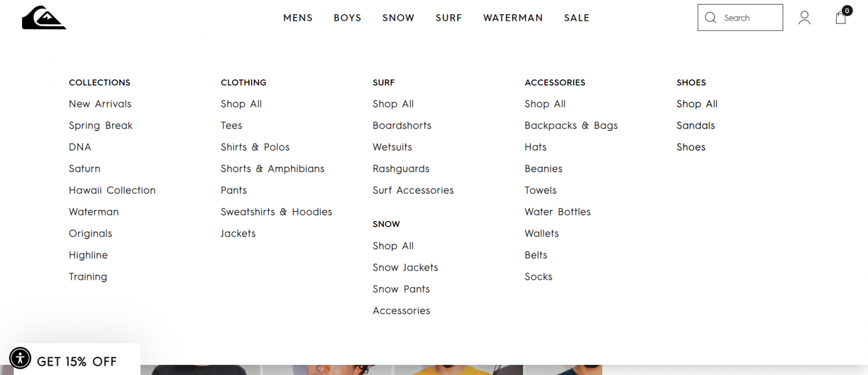Click the Quiksilver logo
Image resolution: width=868 pixels, height=375 pixels.
pyautogui.click(x=44, y=18)
